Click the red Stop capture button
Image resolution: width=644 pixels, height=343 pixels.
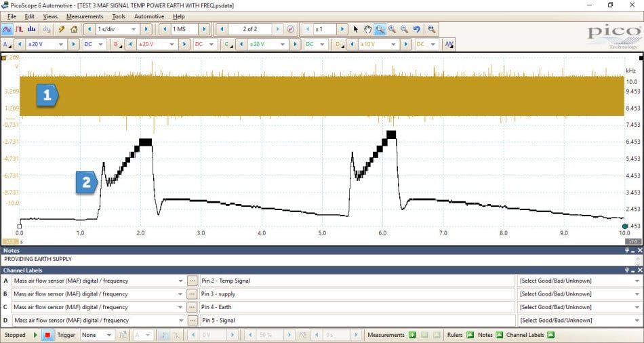pos(47,335)
